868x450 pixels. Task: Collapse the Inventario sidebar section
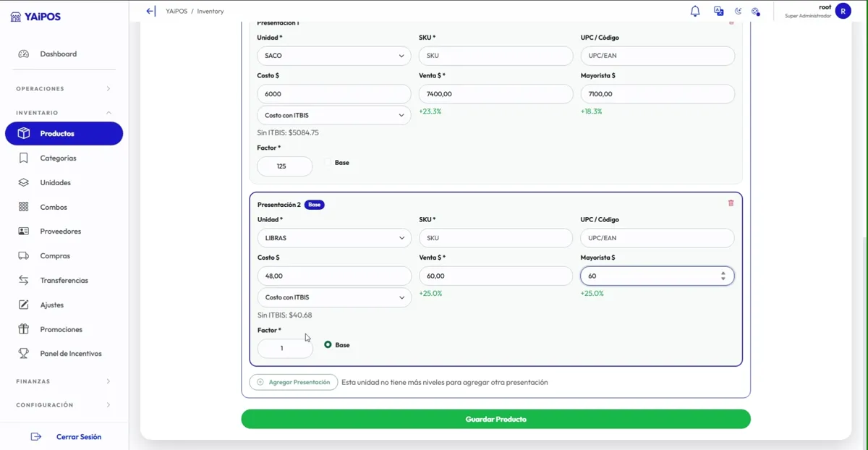point(64,113)
